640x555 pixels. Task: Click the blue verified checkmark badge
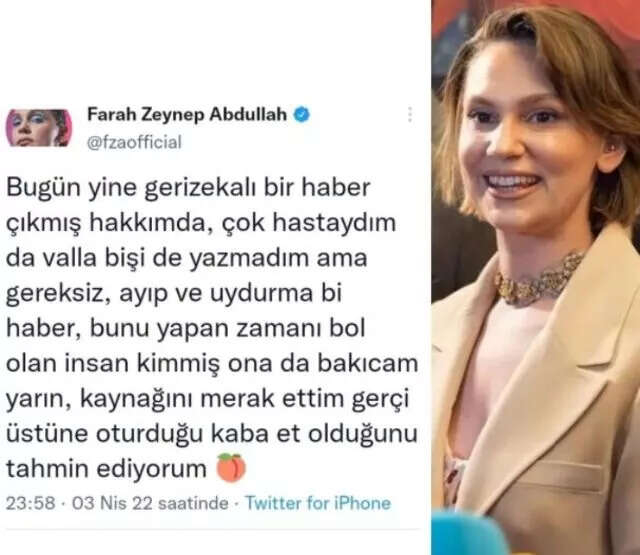302,115
